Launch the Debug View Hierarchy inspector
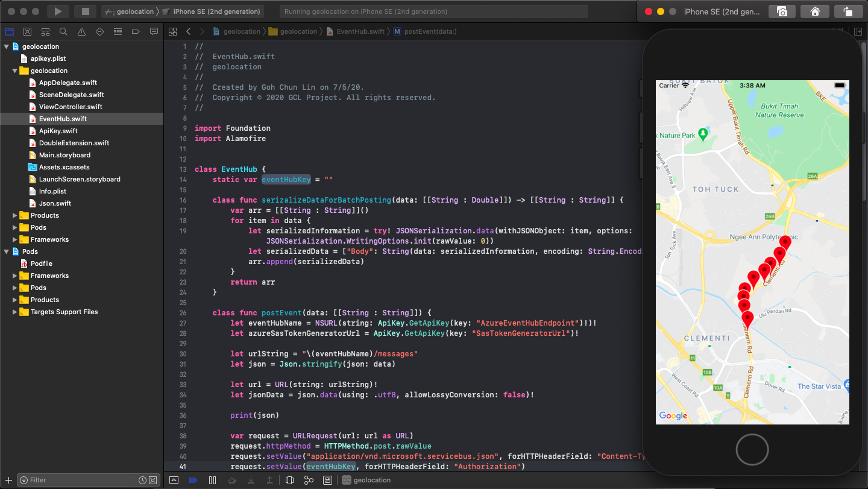The image size is (868, 489). (x=290, y=480)
